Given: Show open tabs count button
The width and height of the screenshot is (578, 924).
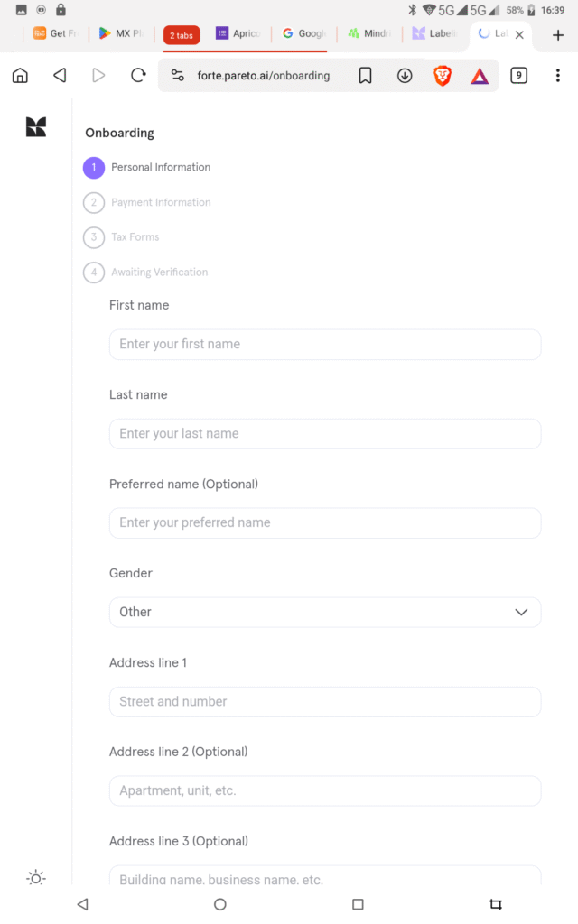Looking at the screenshot, I should point(518,76).
